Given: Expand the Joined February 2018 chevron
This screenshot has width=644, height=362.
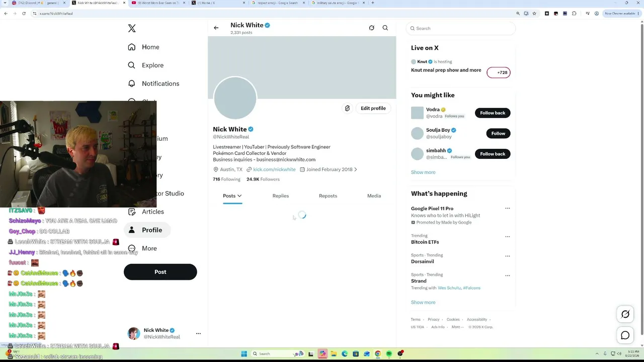Looking at the screenshot, I should pyautogui.click(x=356, y=169).
